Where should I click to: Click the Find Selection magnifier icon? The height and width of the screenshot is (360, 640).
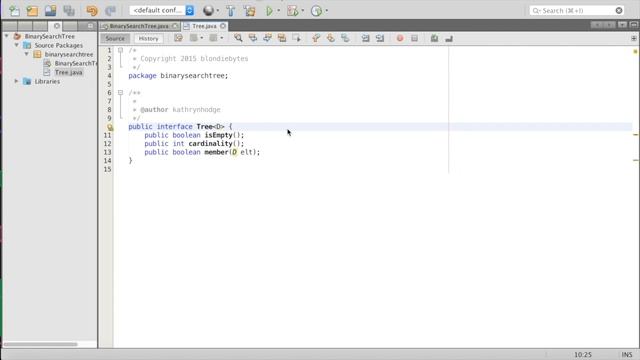click(x=238, y=38)
